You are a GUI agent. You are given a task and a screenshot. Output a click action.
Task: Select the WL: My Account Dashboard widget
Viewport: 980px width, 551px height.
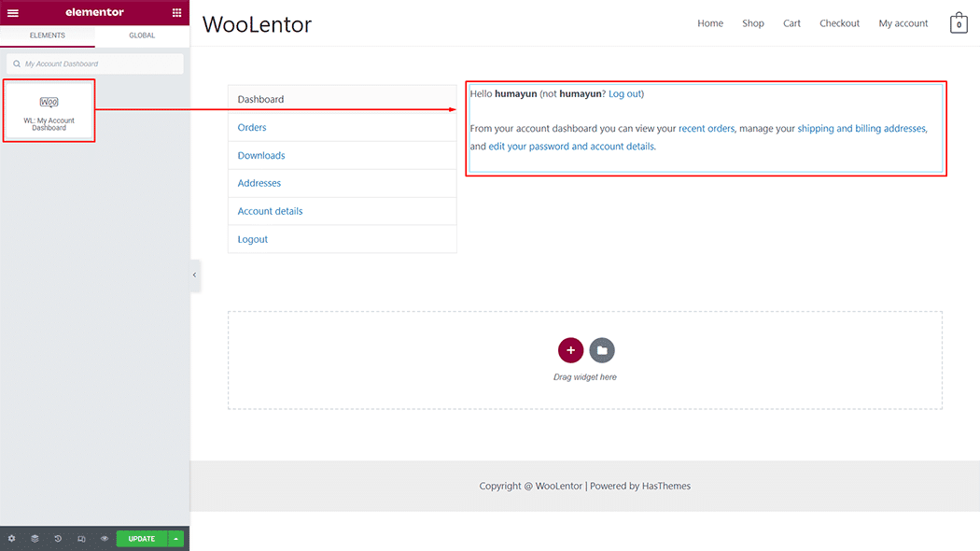pyautogui.click(x=49, y=111)
